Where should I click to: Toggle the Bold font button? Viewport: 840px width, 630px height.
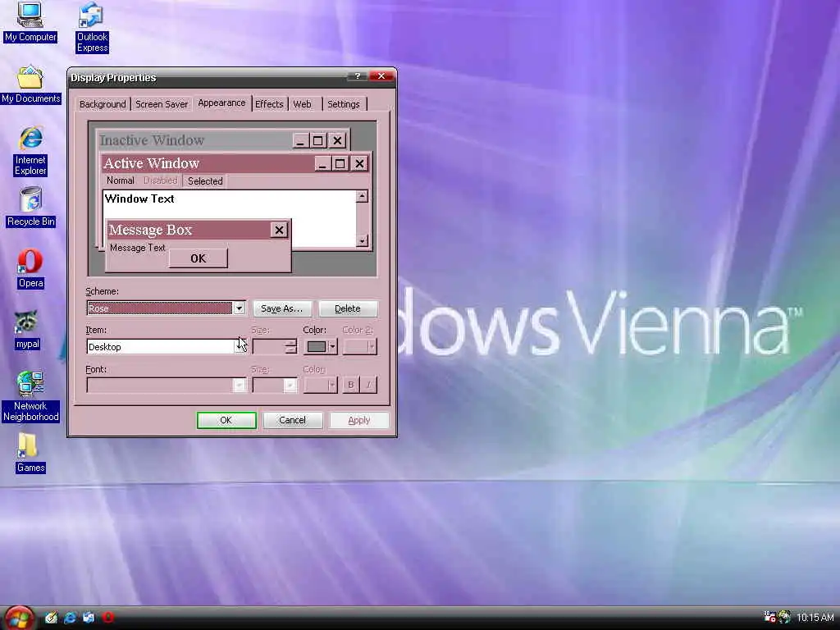point(351,385)
